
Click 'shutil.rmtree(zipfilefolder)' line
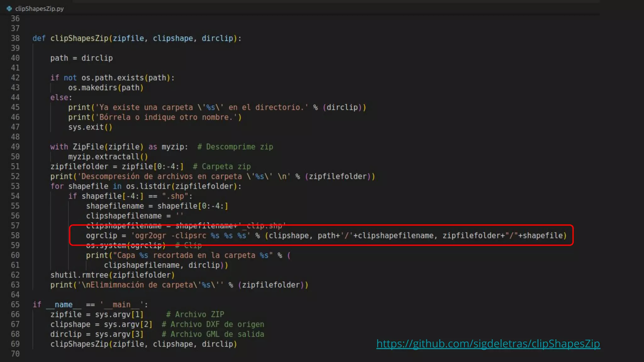pyautogui.click(x=112, y=275)
